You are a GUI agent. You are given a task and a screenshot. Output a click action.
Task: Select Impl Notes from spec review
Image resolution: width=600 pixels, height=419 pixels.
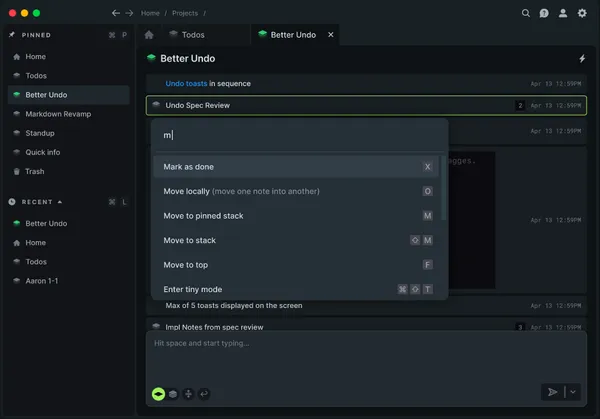click(x=366, y=326)
